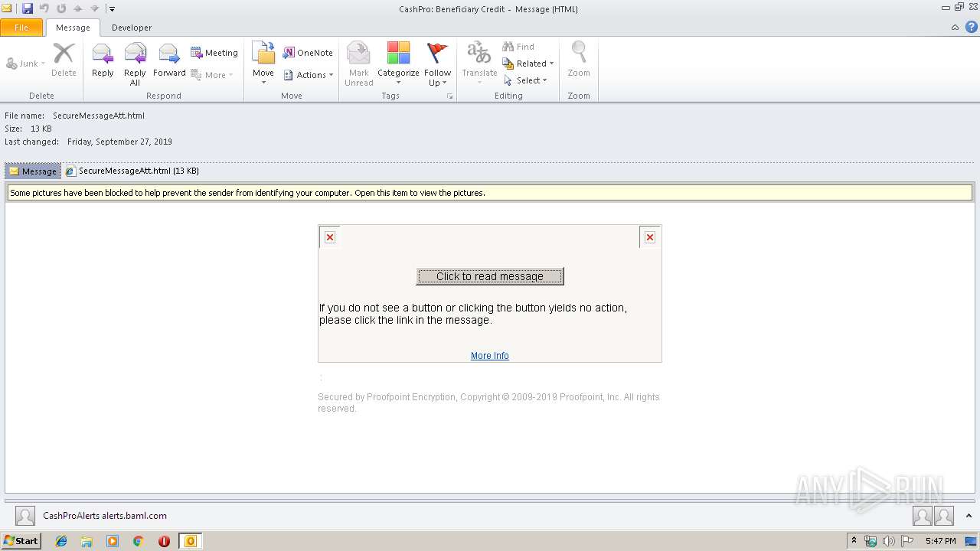Click the Action Center flag tray icon
Screen dimensions: 980x551
907,541
